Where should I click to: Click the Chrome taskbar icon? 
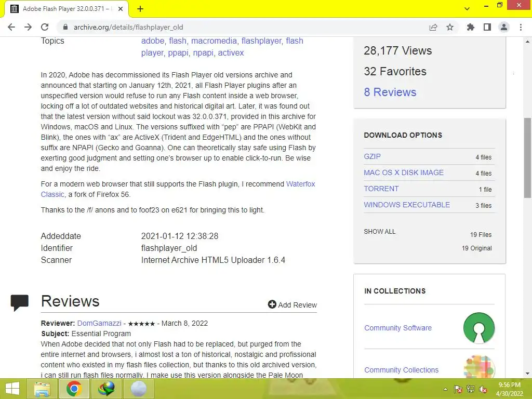pos(74,389)
